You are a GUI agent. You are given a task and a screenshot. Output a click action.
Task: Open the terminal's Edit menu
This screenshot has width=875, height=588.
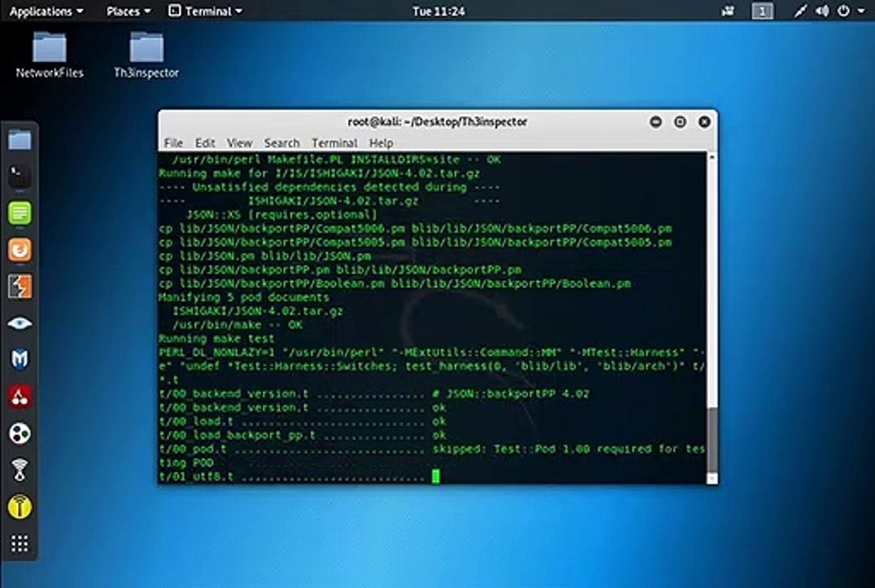click(205, 143)
